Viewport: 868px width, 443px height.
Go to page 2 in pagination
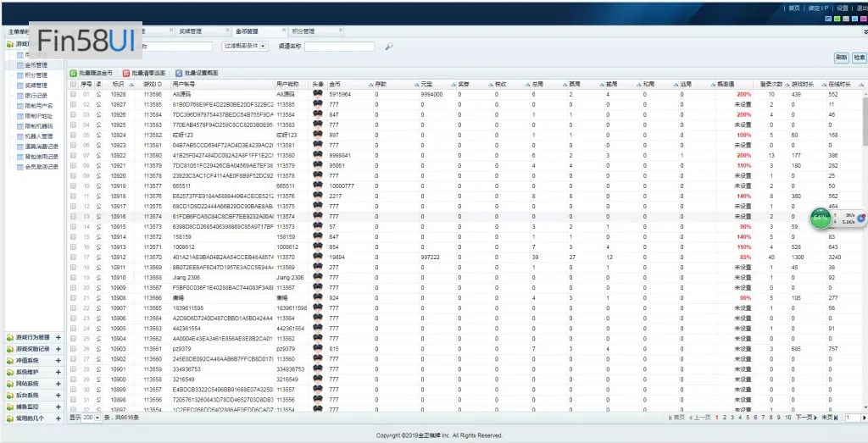tap(725, 418)
